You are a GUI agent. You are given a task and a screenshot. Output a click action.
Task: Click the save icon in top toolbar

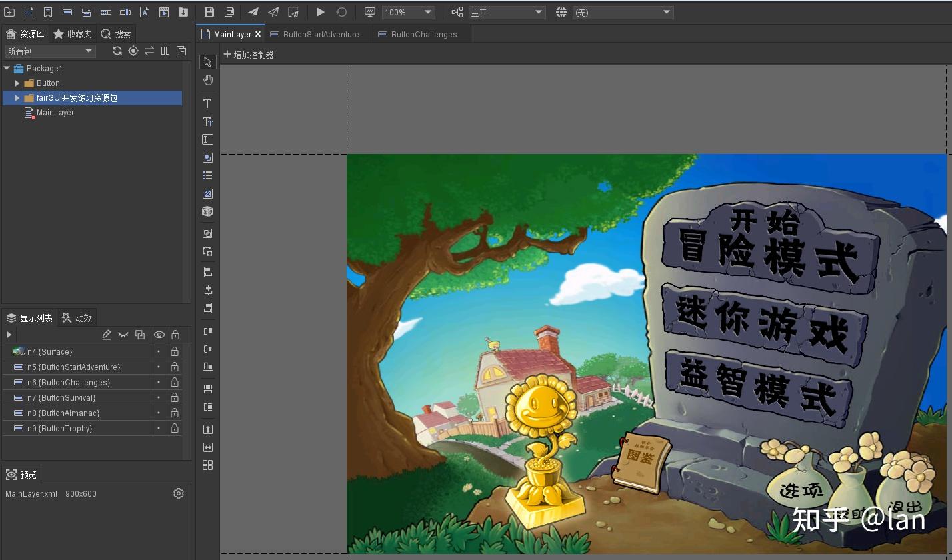pos(209,12)
